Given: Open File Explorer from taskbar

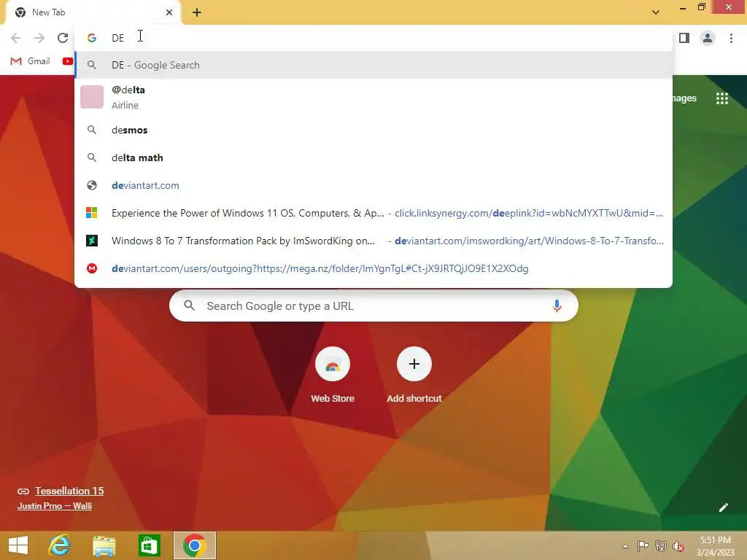Looking at the screenshot, I should click(x=104, y=545).
